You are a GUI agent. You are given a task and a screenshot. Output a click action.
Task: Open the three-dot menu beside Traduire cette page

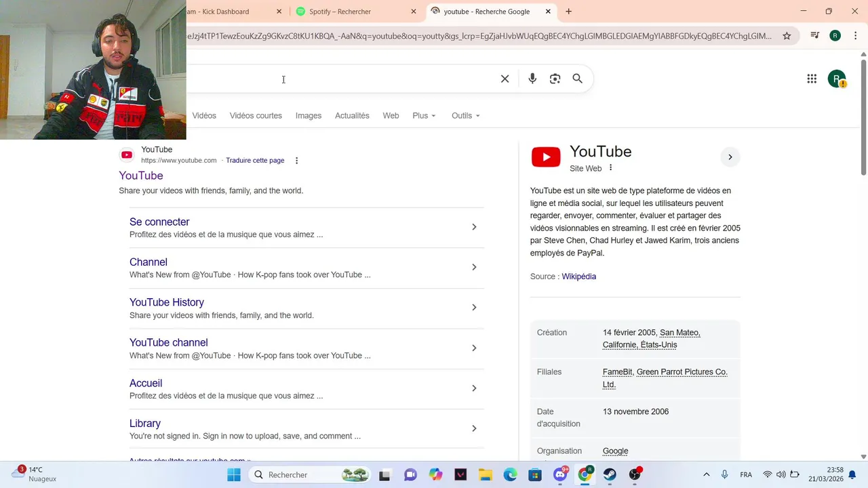296,161
